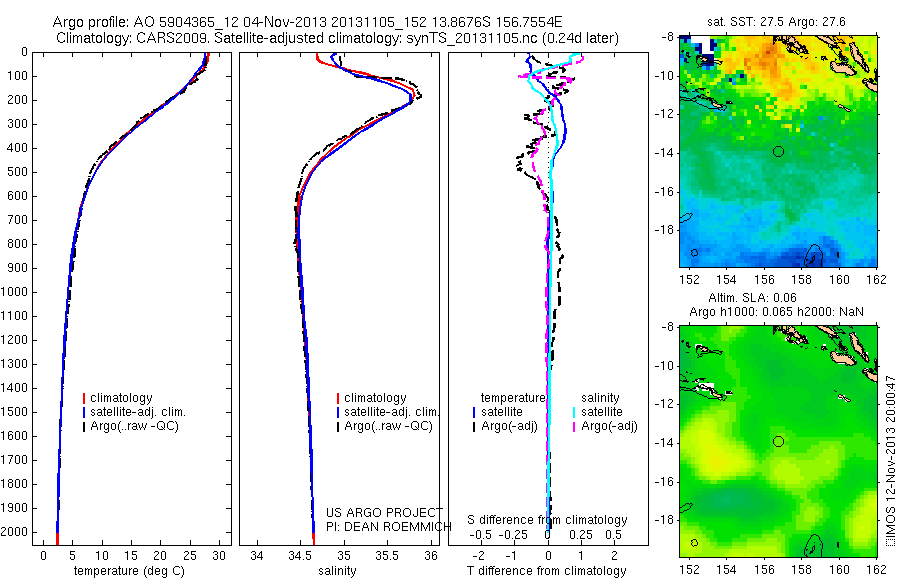Click 'satellite-adj. clim.' label in temperature panel
This screenshot has height=580, width=900.
[x=138, y=412]
